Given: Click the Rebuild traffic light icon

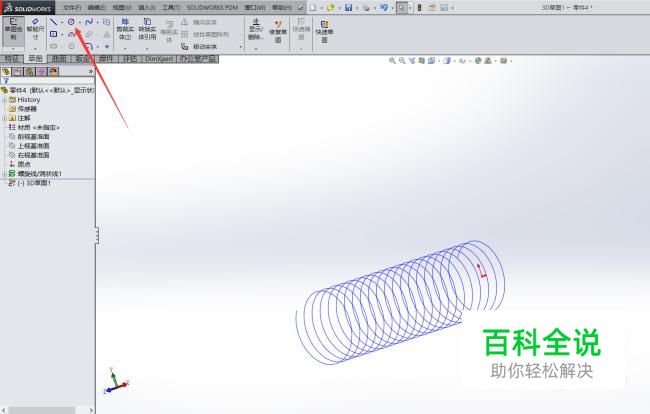Looking at the screenshot, I should [x=420, y=7].
